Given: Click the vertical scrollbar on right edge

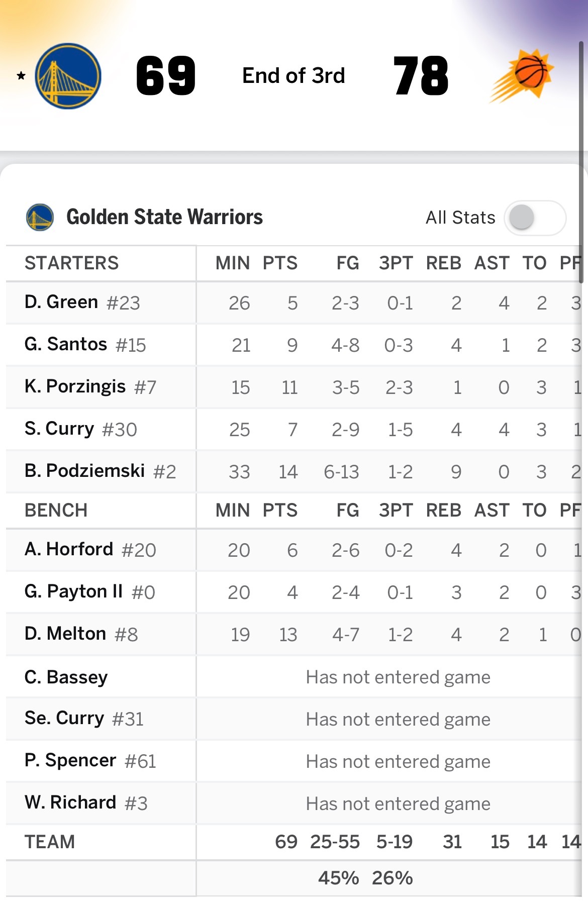Looking at the screenshot, I should click(581, 161).
